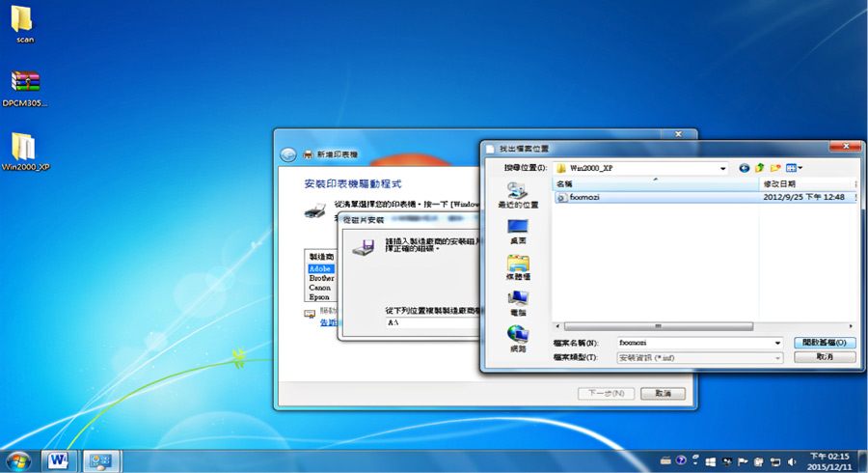This screenshot has width=868, height=473.
Task: Expand the file name dropdown arrow
Action: click(777, 343)
